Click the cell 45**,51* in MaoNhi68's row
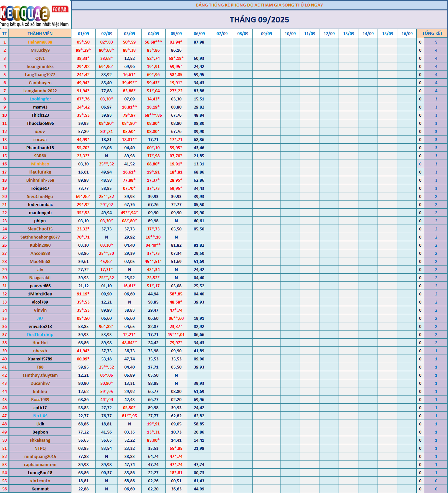This screenshot has width=448, height=493. pos(153,261)
